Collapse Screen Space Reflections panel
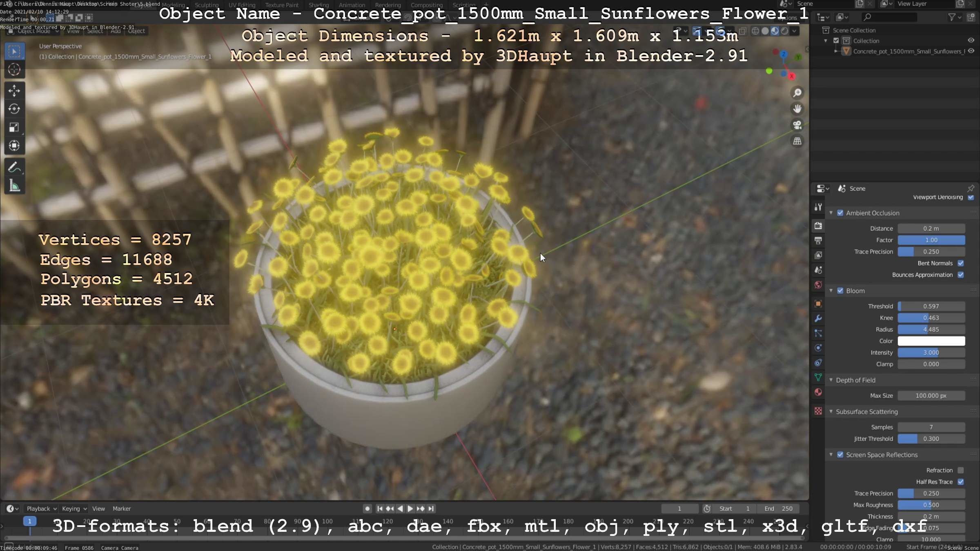 [x=831, y=455]
